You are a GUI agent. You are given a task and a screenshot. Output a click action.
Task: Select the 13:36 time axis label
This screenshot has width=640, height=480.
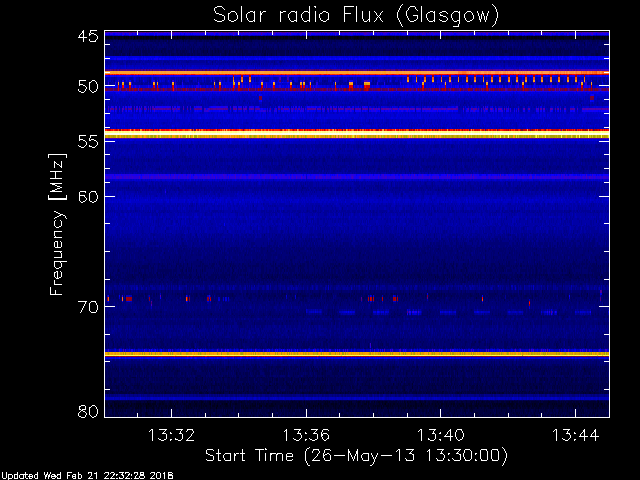pos(306,435)
